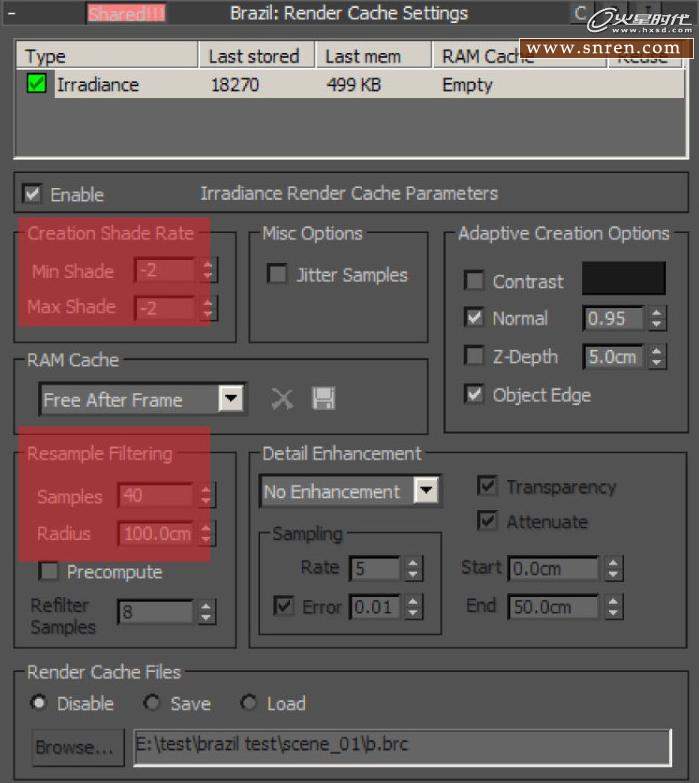The height and width of the screenshot is (783, 699).
Task: Click the Start distance spinner arrows
Action: 614,568
